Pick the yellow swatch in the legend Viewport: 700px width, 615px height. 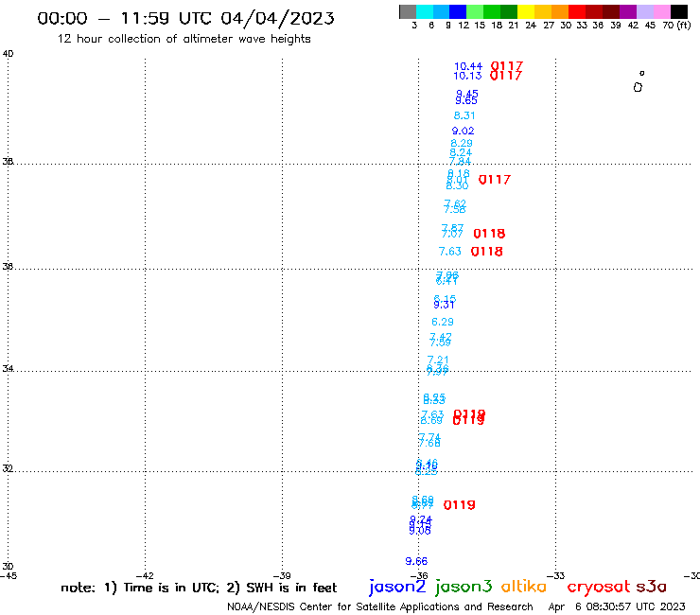click(526, 11)
